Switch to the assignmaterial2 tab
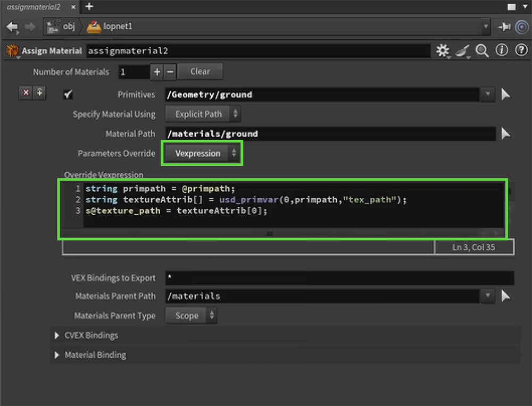The height and width of the screenshot is (406, 532). point(35,7)
